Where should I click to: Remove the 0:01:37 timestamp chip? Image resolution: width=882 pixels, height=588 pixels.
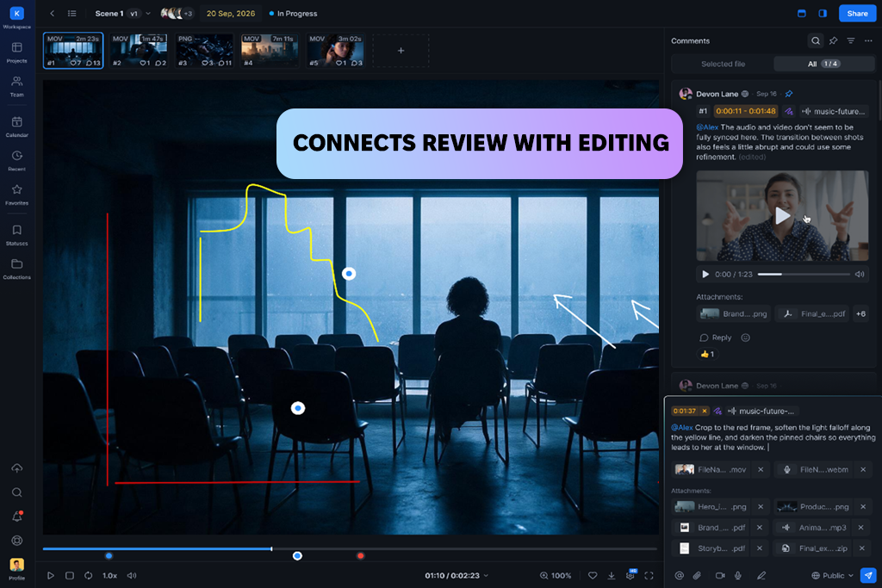tap(705, 411)
